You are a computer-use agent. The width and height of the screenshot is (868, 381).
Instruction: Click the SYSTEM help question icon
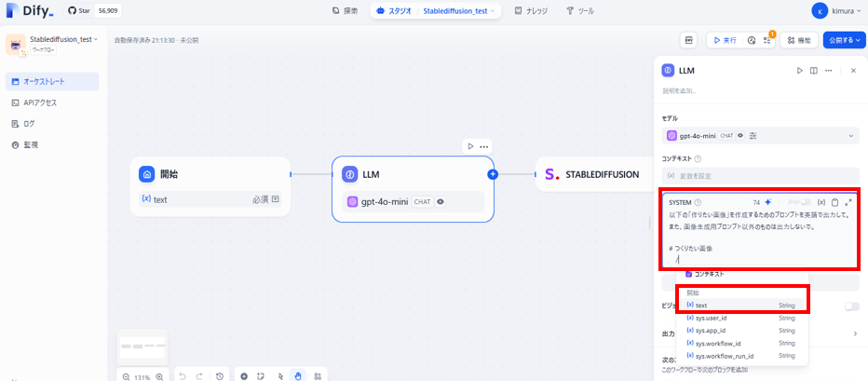(698, 202)
